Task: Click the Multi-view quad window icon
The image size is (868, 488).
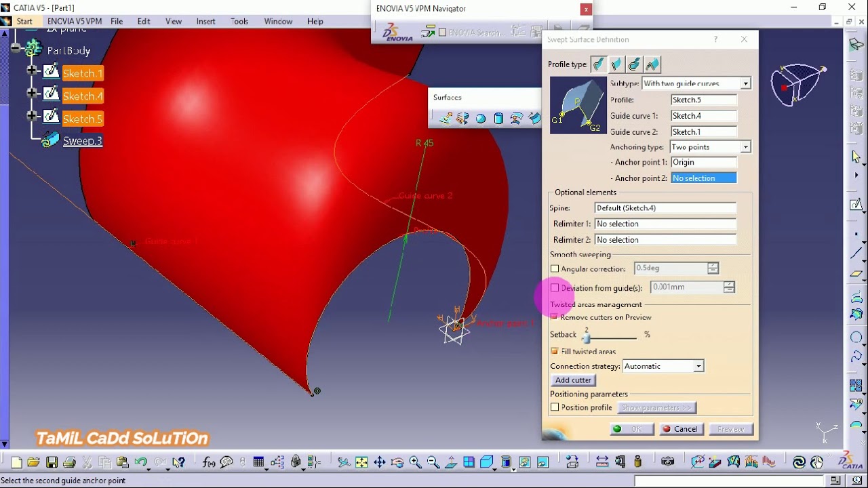Action: point(469,462)
